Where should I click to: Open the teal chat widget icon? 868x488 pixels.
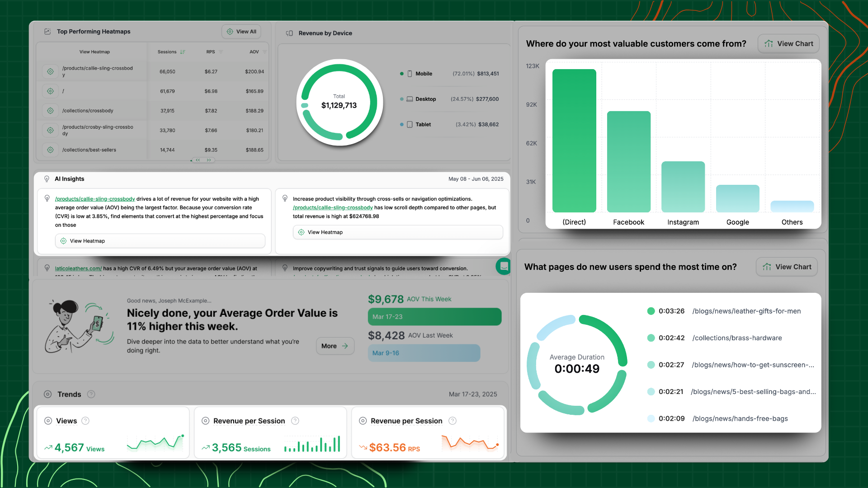pyautogui.click(x=503, y=267)
